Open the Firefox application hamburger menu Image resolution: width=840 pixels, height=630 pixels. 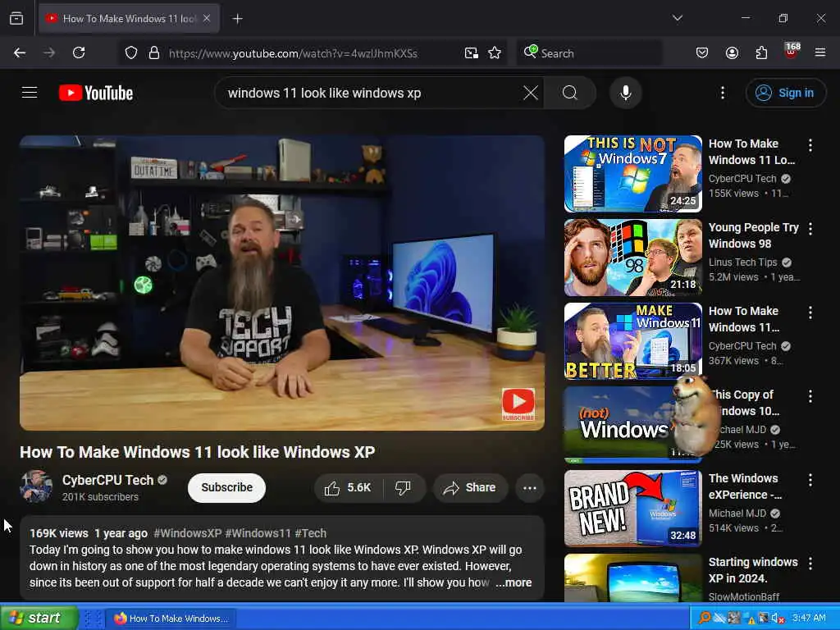(819, 52)
